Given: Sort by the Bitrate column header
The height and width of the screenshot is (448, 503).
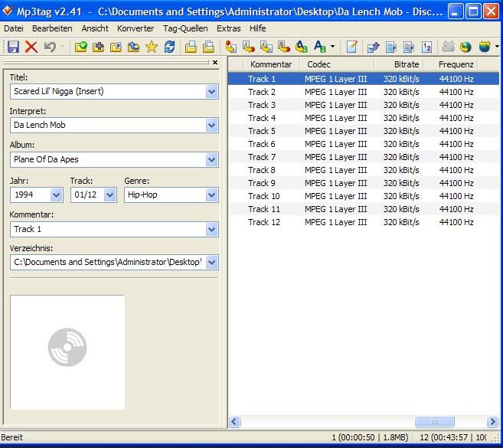Looking at the screenshot, I should point(399,64).
